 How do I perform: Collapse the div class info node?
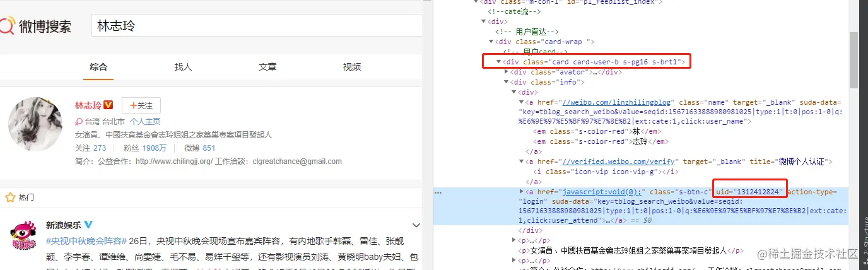pyautogui.click(x=507, y=82)
